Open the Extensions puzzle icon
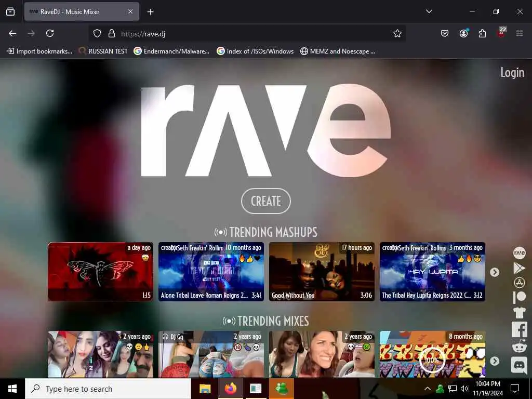 482,33
